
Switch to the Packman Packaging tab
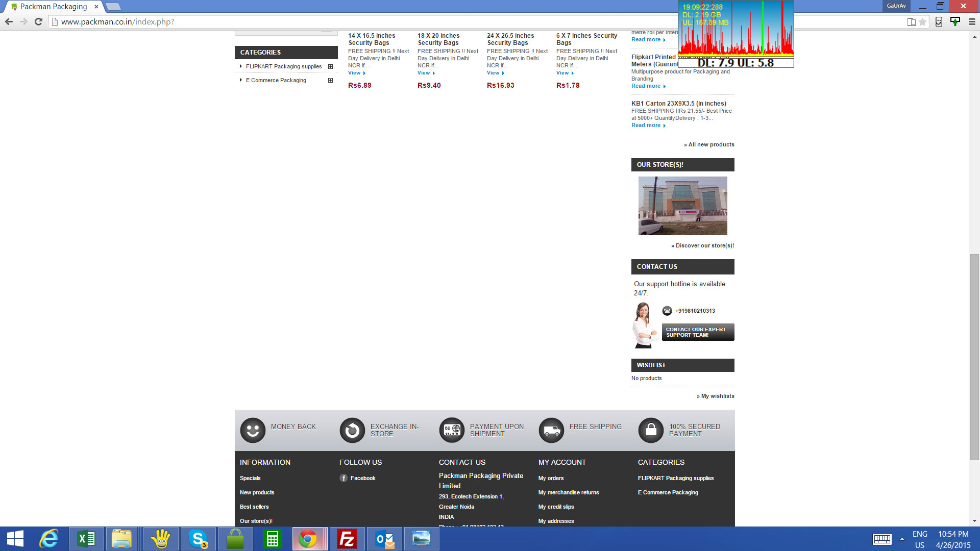coord(54,7)
